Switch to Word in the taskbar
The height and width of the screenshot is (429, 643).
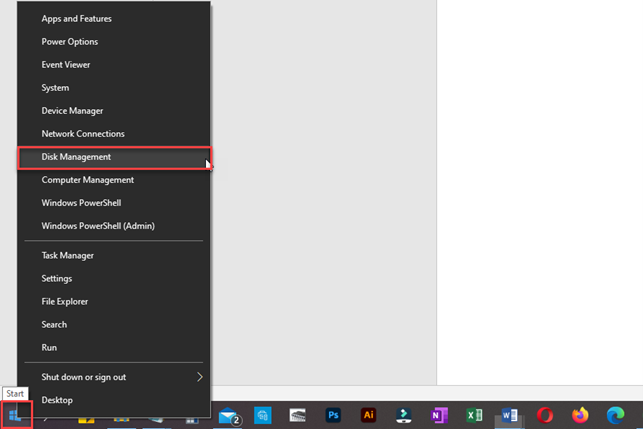(x=509, y=416)
